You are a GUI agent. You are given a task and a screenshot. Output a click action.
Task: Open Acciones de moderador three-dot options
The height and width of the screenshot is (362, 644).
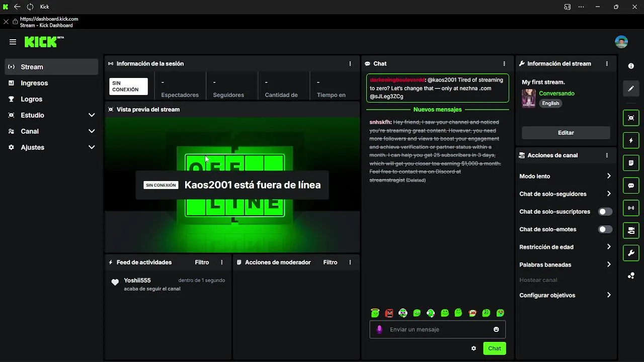(350, 262)
